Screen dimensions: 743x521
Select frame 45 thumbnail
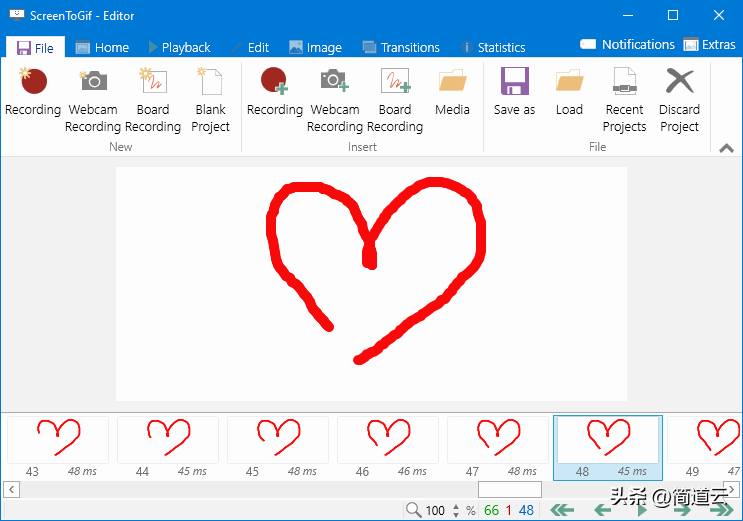tap(278, 448)
